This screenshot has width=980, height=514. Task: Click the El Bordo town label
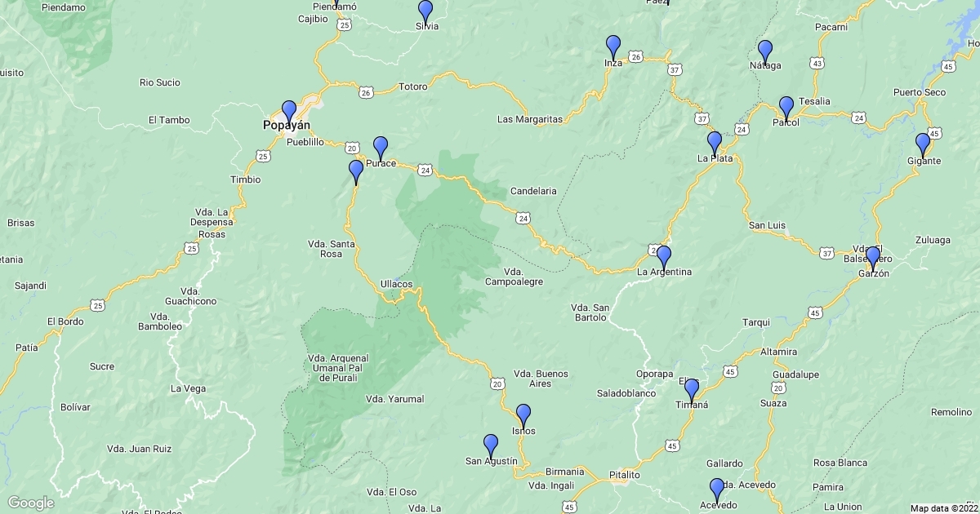pyautogui.click(x=65, y=321)
